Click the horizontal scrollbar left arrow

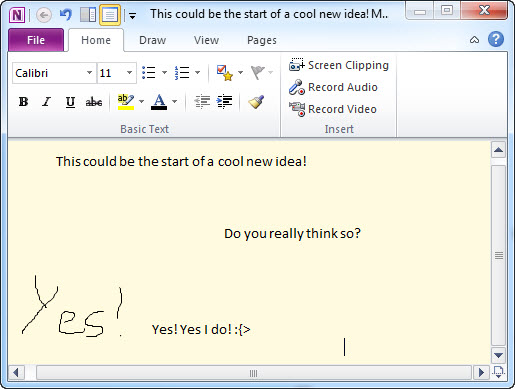coord(15,373)
